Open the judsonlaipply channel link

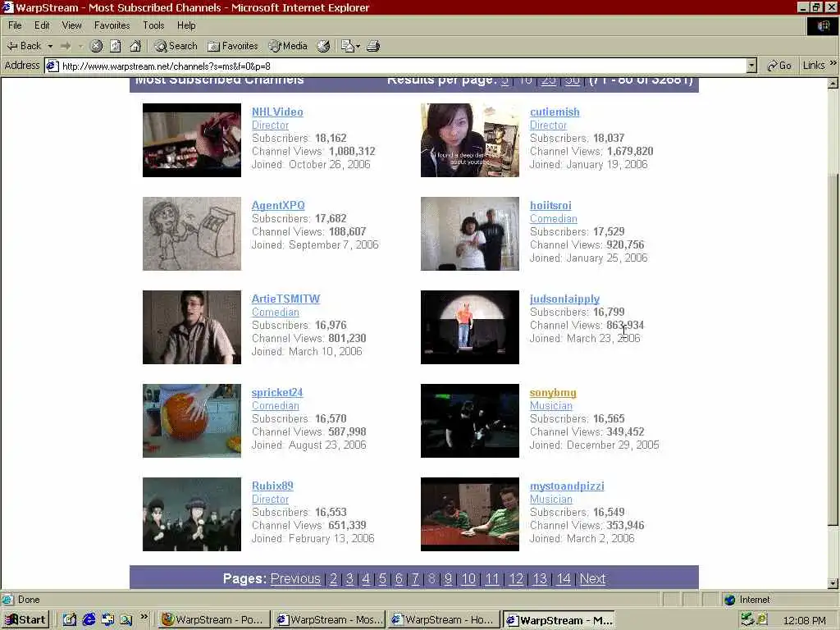[x=564, y=299]
